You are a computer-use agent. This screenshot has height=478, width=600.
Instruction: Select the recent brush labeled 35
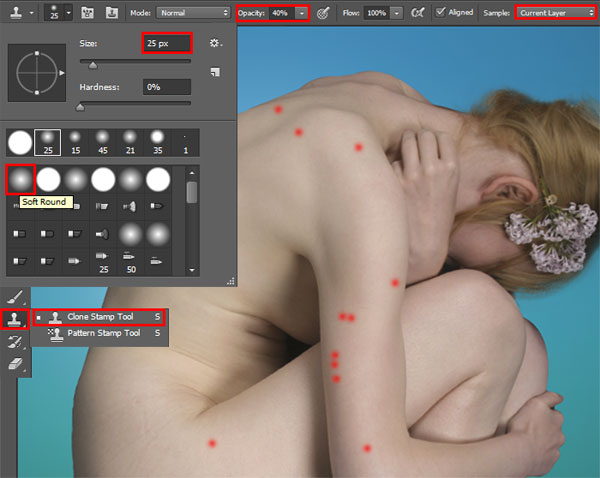pyautogui.click(x=158, y=142)
